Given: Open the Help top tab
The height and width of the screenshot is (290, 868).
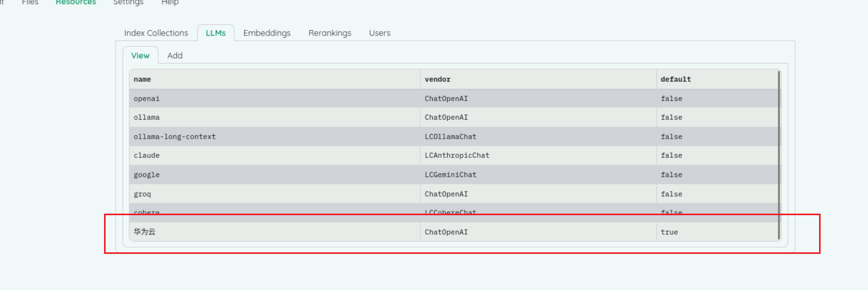Looking at the screenshot, I should tap(170, 3).
